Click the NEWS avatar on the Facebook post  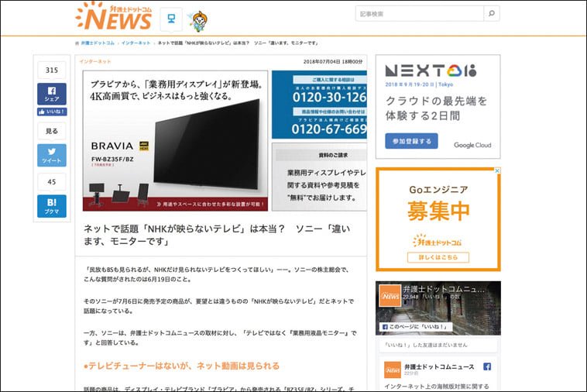393,370
